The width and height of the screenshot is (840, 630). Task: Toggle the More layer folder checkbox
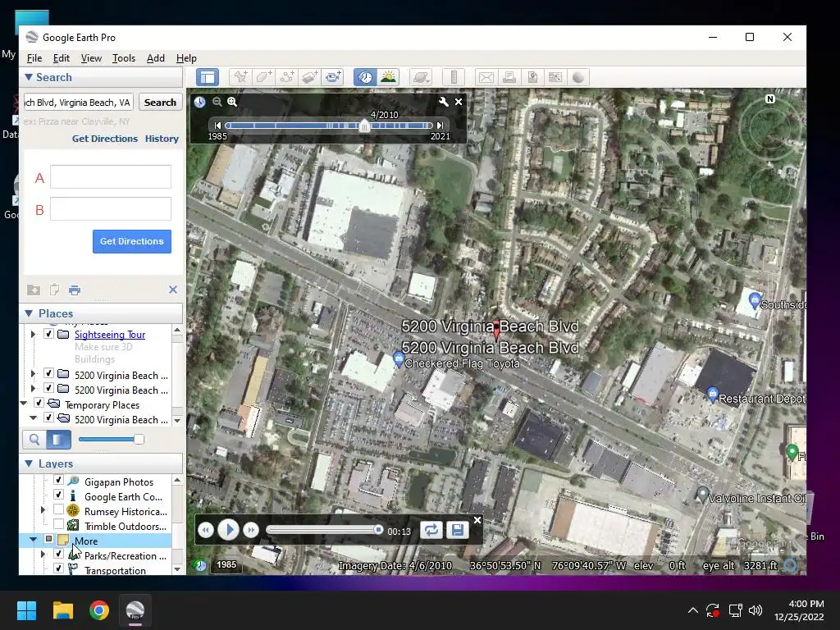coord(48,539)
